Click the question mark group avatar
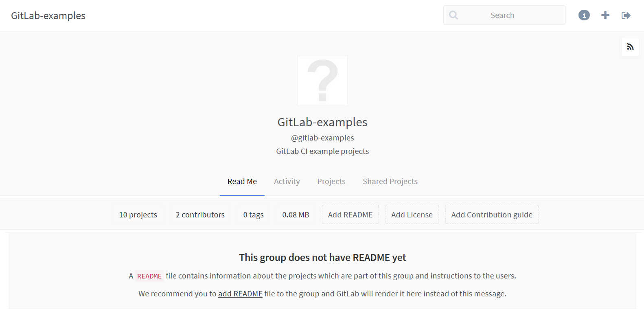Viewport: 644px width, 309px height. [322, 81]
